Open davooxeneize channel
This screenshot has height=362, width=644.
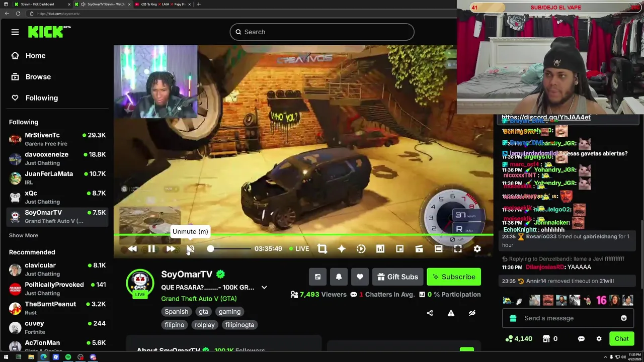[57, 158]
